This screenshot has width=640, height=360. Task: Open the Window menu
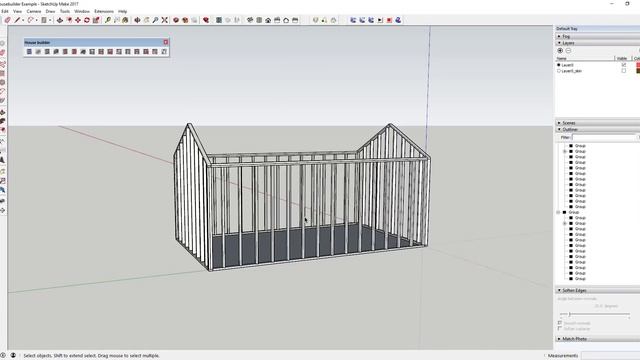click(x=82, y=11)
